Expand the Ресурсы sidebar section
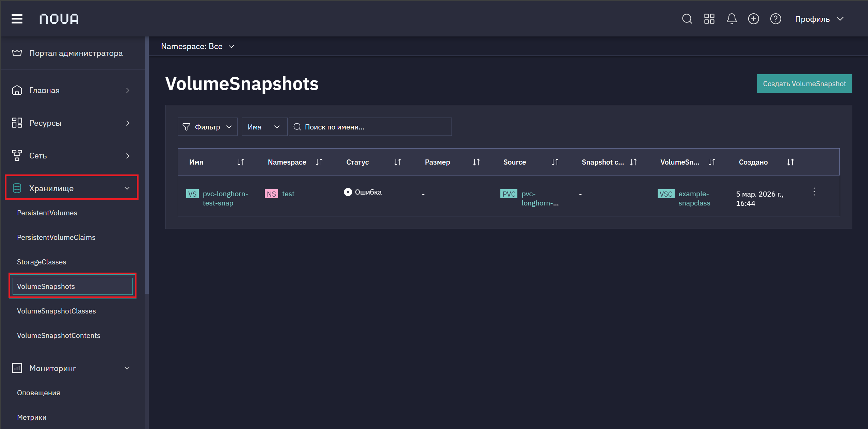The image size is (868, 429). [128, 123]
